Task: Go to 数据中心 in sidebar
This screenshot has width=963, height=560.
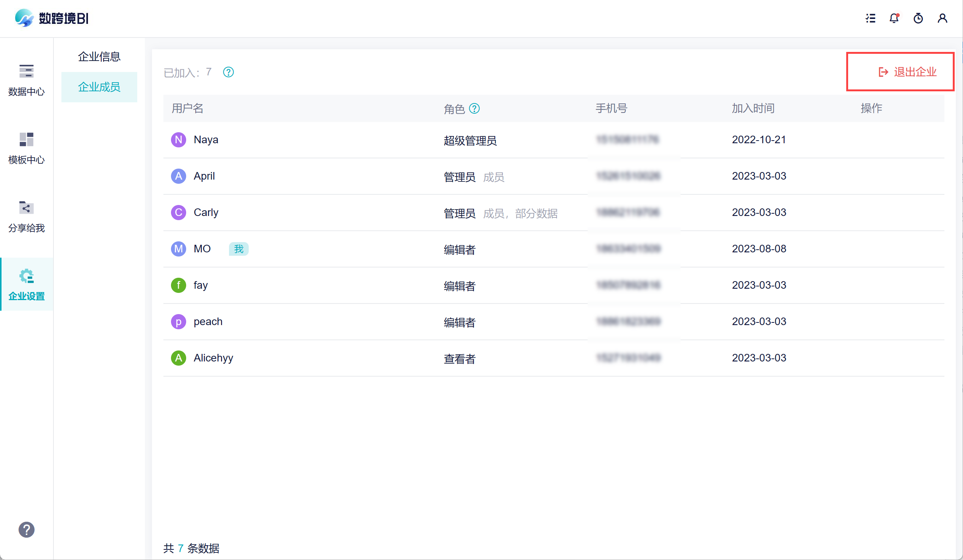Action: click(x=27, y=80)
